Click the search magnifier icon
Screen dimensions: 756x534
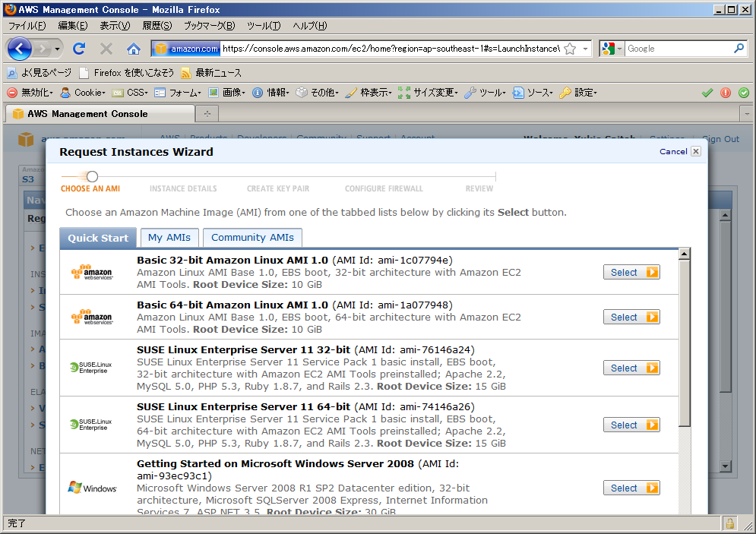click(739, 49)
